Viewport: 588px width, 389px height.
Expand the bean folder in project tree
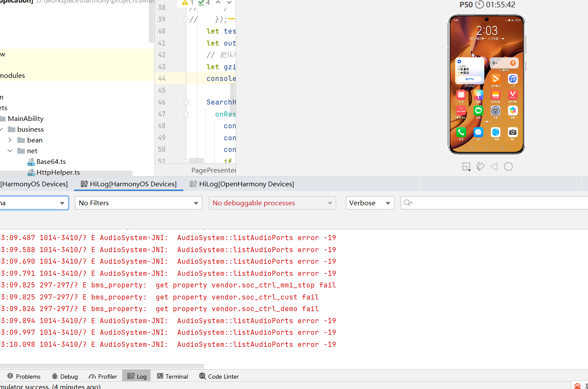tap(10, 140)
